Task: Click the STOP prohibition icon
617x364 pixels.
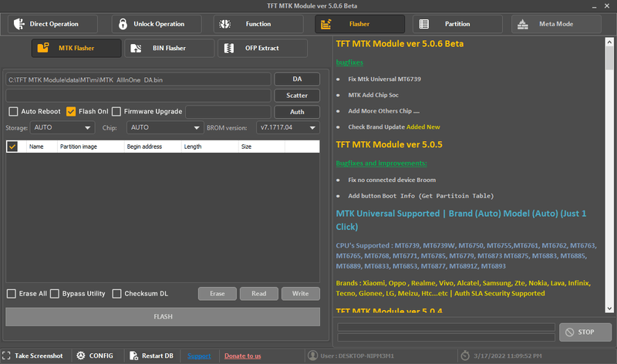Action: pyautogui.click(x=569, y=332)
